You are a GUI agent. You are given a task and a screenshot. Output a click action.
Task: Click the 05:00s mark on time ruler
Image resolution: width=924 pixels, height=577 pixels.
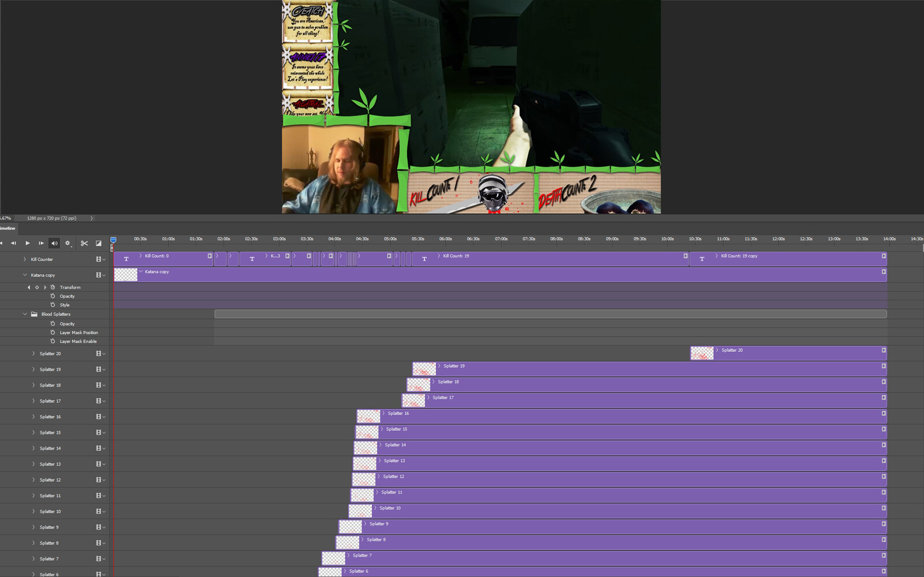click(x=390, y=239)
